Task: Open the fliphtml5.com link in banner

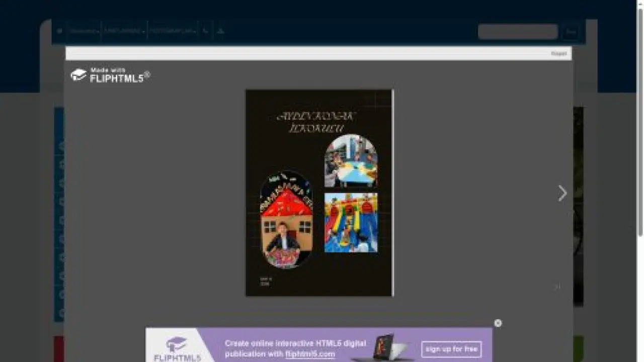Action: pos(310,354)
